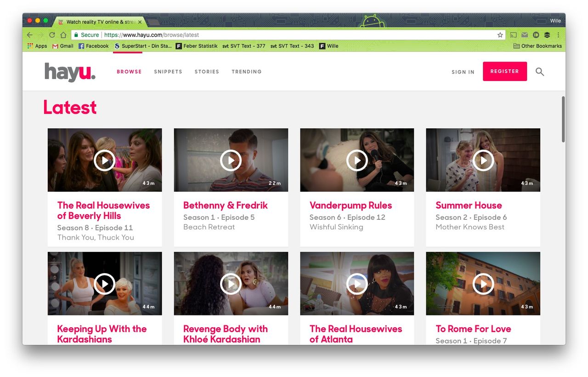Expand the Other Bookmarks folder
This screenshot has height=377, width=588.
[537, 46]
